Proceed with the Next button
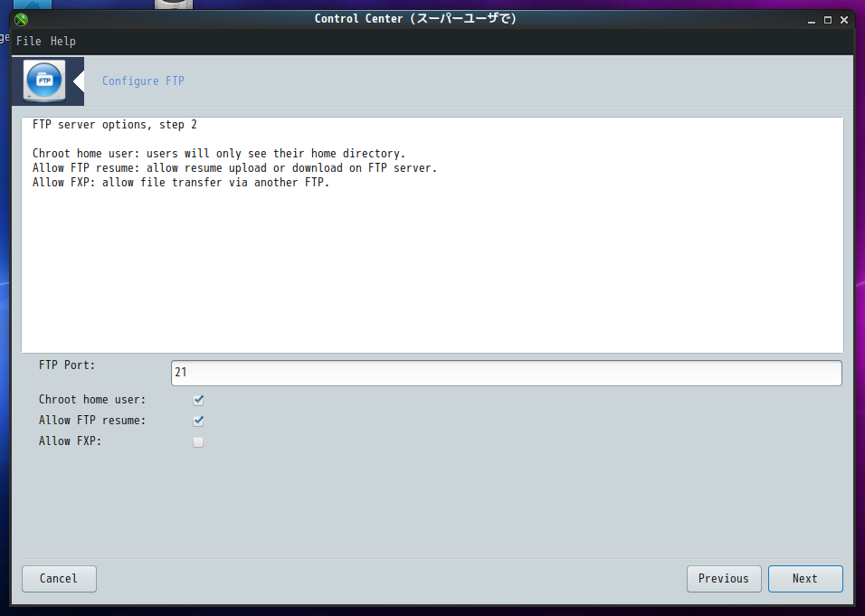Viewport: 865px width, 616px height. coord(805,579)
